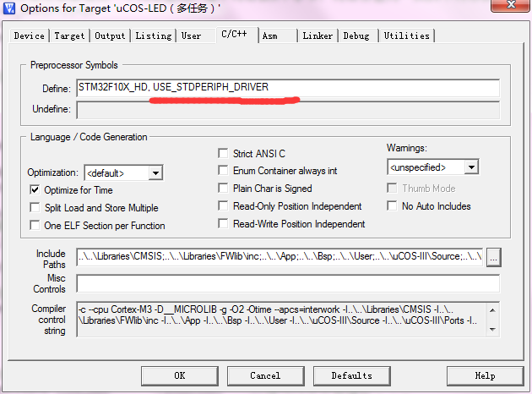Toggle Optimize for Time checkbox
Screen dimensions: 532x394
pyautogui.click(x=35, y=190)
